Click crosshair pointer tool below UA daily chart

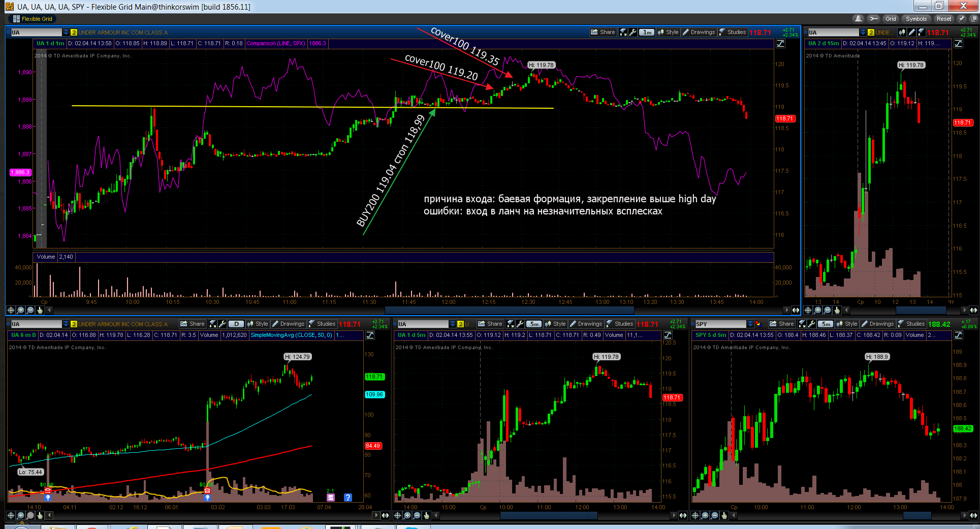pos(11,515)
